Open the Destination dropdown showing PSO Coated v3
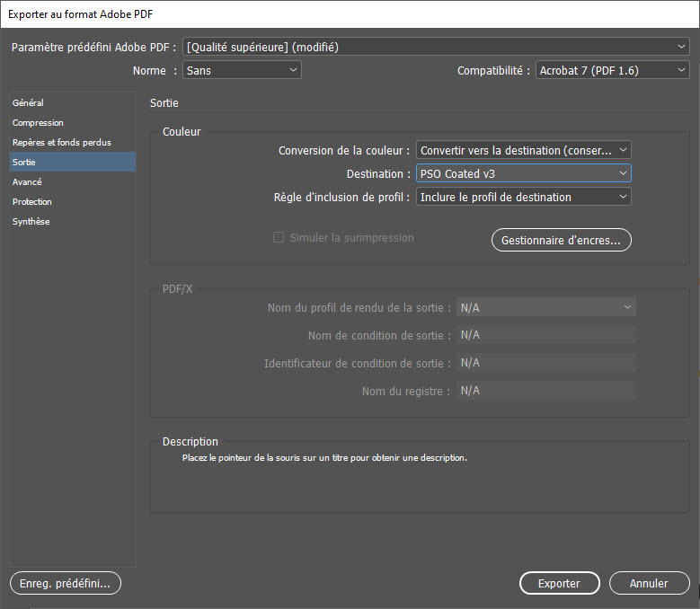 [523, 173]
